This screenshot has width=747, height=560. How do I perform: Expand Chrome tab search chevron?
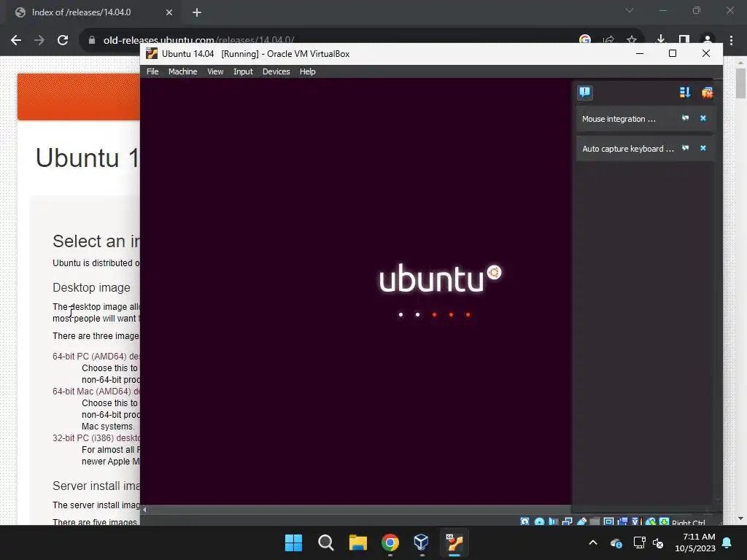[630, 10]
